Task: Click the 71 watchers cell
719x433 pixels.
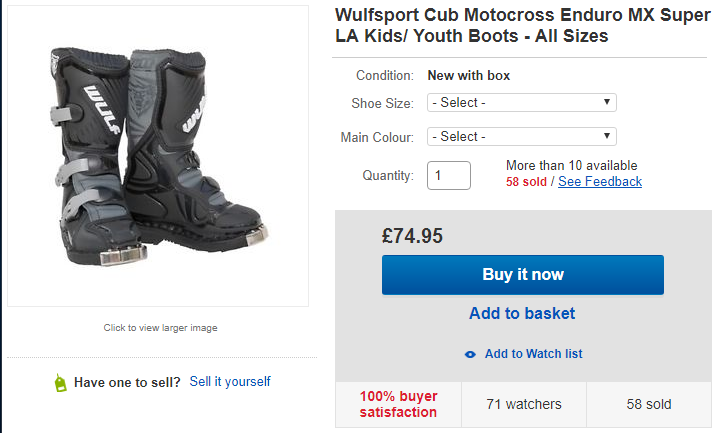Action: (523, 404)
